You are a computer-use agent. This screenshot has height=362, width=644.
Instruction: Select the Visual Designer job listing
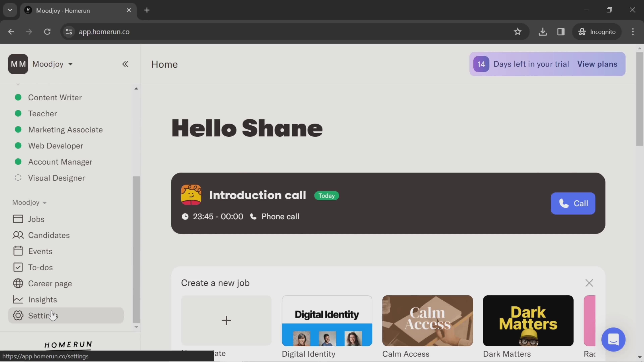(x=57, y=178)
